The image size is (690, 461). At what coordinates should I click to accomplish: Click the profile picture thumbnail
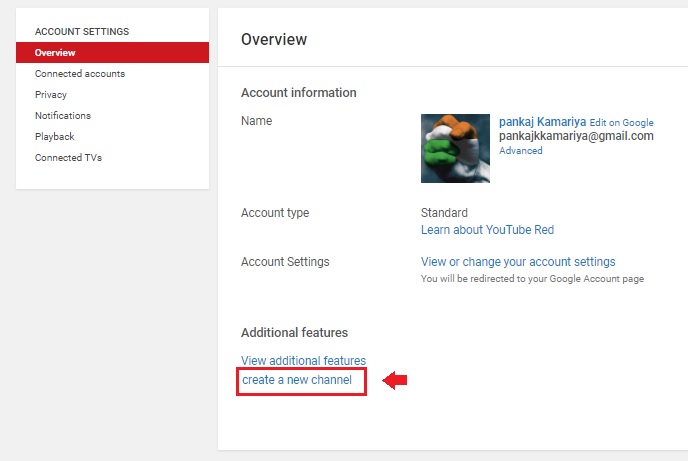point(455,148)
